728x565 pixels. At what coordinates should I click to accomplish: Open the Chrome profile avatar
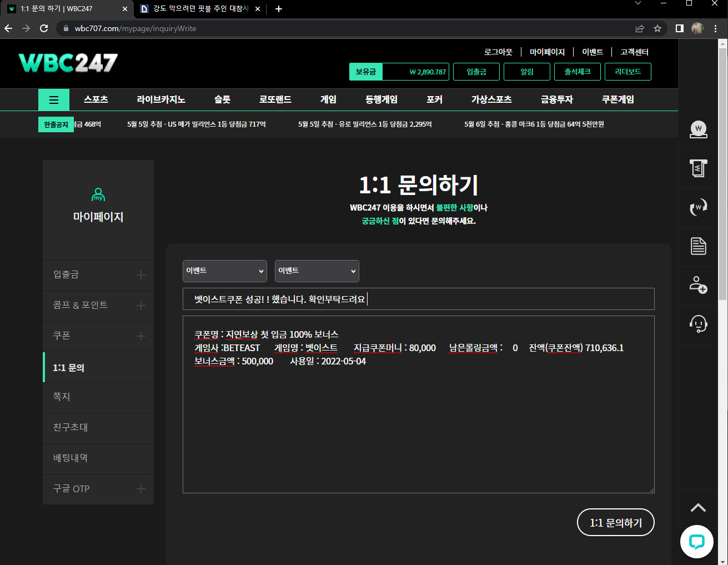[x=697, y=28]
